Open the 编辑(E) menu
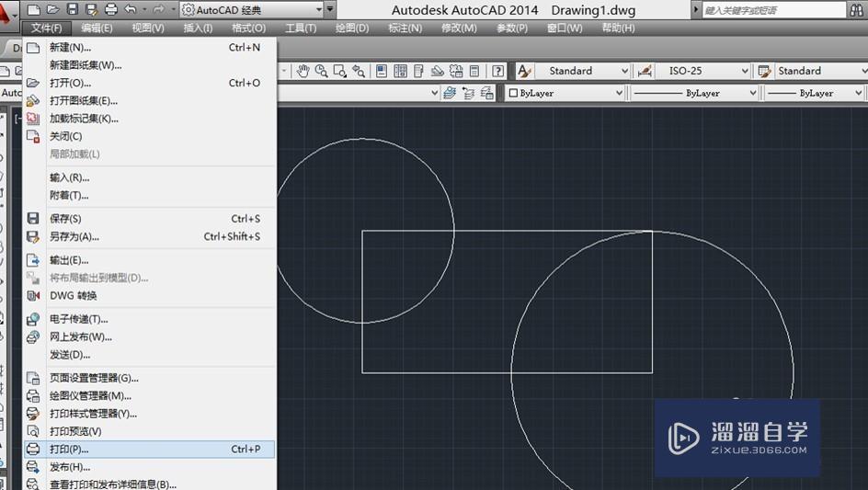The image size is (868, 490). (97, 28)
